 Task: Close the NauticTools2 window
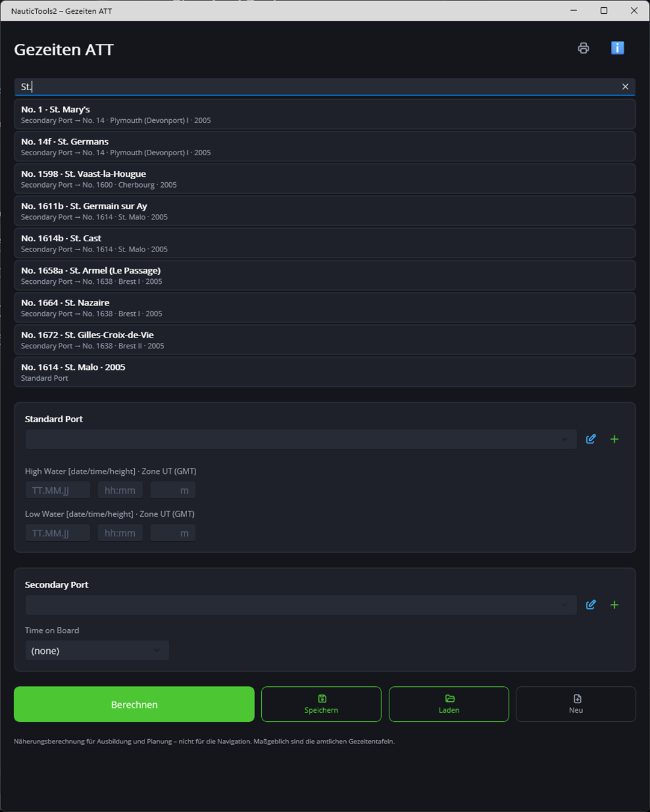click(634, 11)
